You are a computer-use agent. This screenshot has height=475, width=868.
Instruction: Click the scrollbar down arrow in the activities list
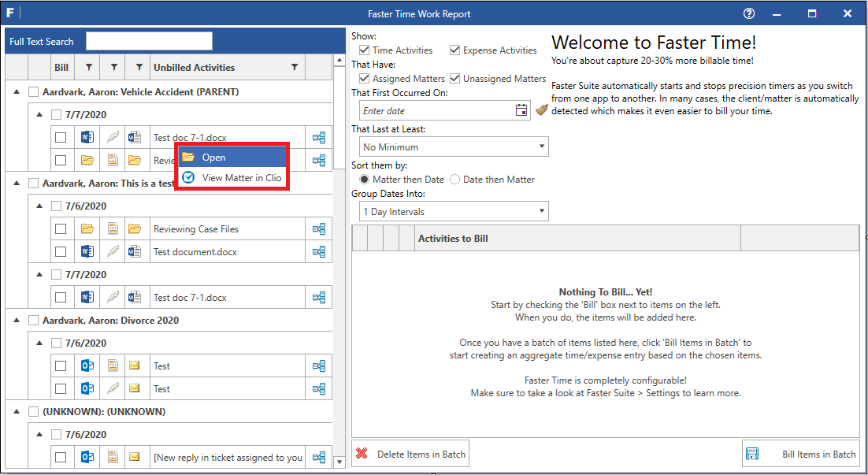[x=340, y=461]
